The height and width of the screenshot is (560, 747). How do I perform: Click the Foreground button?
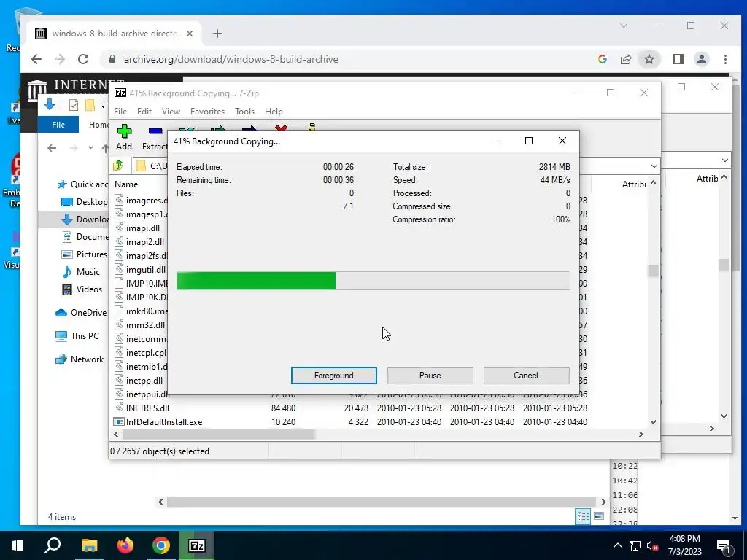[333, 376]
